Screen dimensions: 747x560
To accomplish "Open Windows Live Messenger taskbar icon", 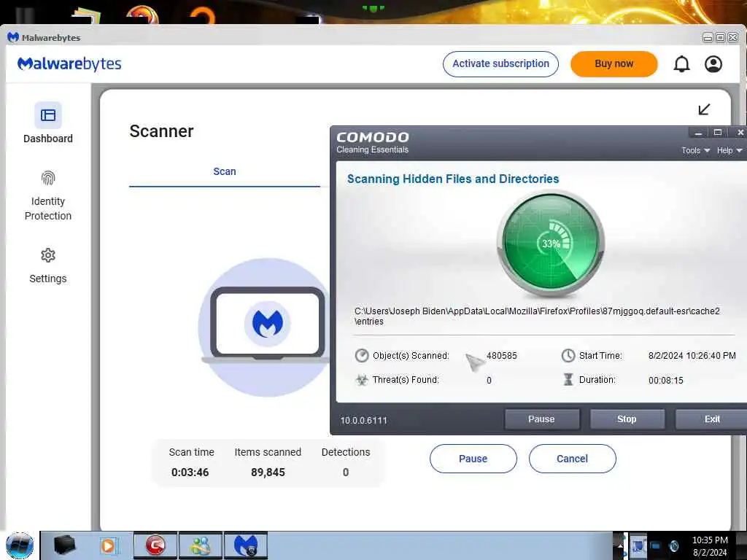I will pyautogui.click(x=201, y=545).
